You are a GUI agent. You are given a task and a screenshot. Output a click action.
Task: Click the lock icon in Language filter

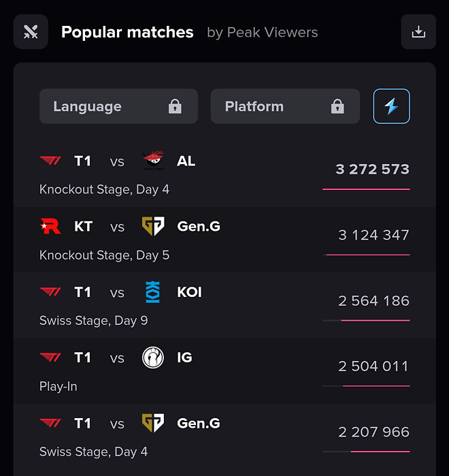pyautogui.click(x=175, y=107)
